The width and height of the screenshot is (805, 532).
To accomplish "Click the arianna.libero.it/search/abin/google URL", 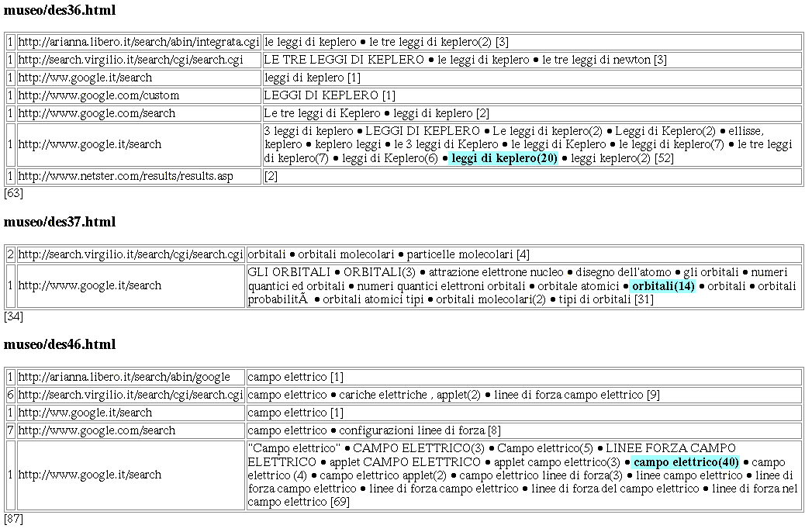I will [124, 377].
